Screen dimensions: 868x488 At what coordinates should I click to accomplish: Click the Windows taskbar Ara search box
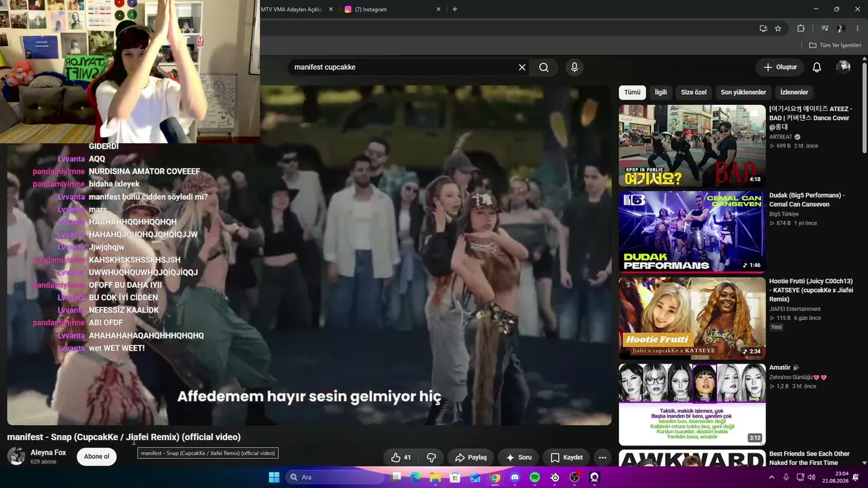[335, 477]
